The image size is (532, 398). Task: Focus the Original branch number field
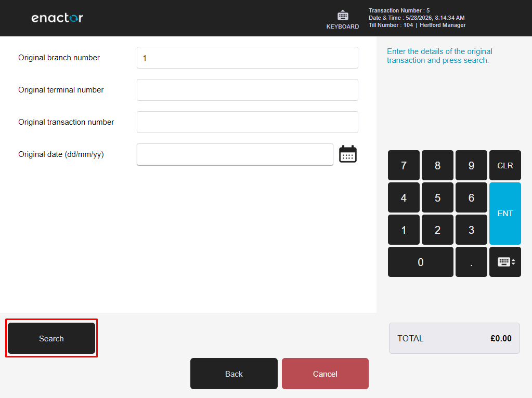click(x=248, y=58)
